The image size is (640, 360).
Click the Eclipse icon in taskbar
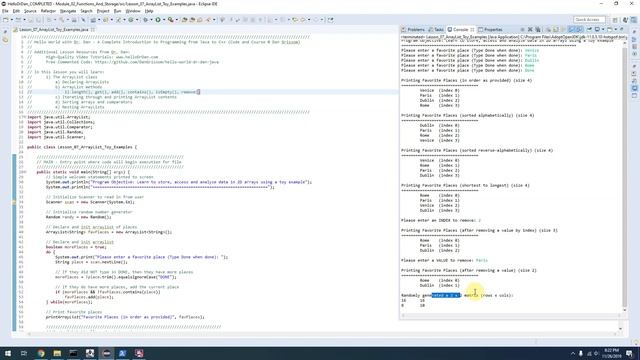click(106, 353)
